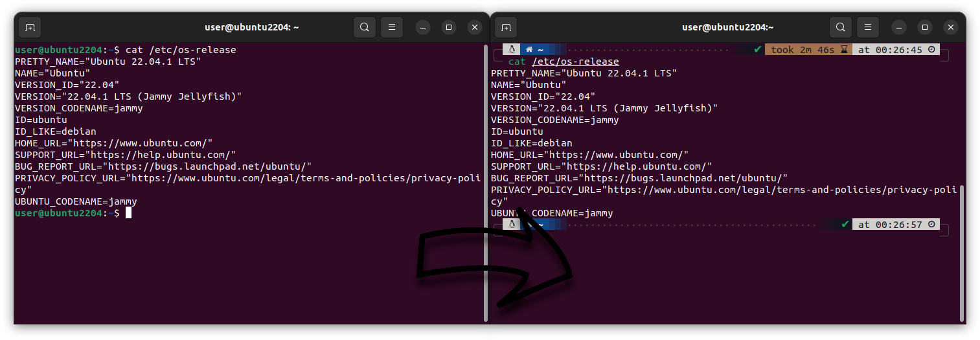Click BUG_REPORT_URL line in left terminal
The image size is (980, 340).
point(163,166)
